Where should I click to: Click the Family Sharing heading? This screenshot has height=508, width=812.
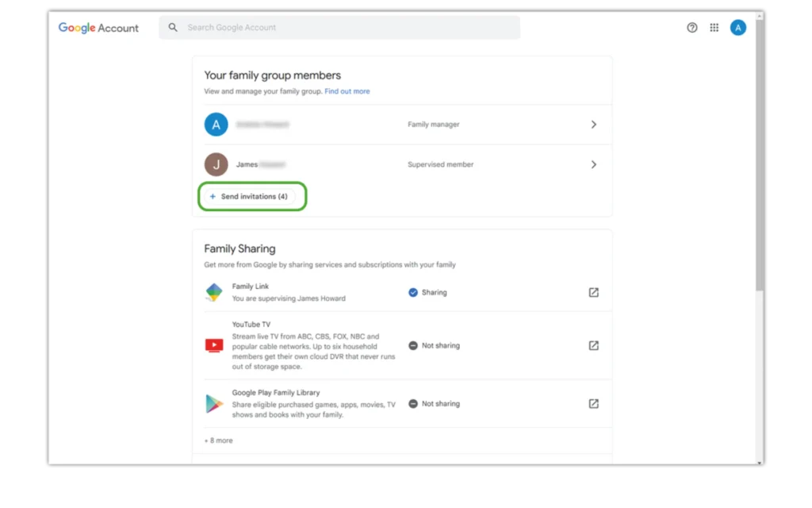pyautogui.click(x=239, y=248)
